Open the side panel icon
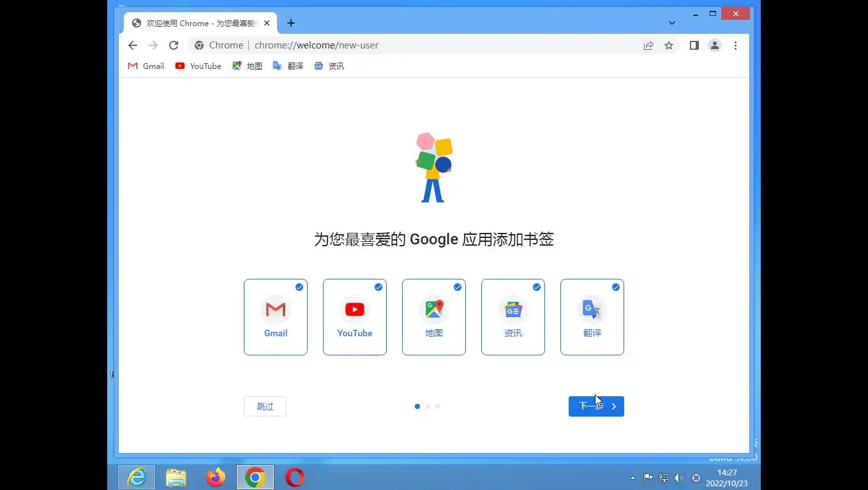The width and height of the screenshot is (868, 490). tap(694, 45)
